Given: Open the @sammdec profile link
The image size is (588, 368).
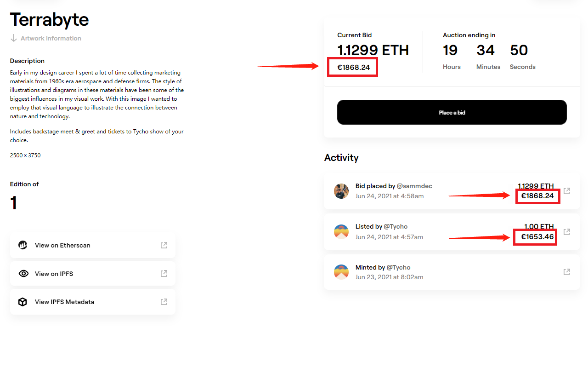Looking at the screenshot, I should [414, 186].
